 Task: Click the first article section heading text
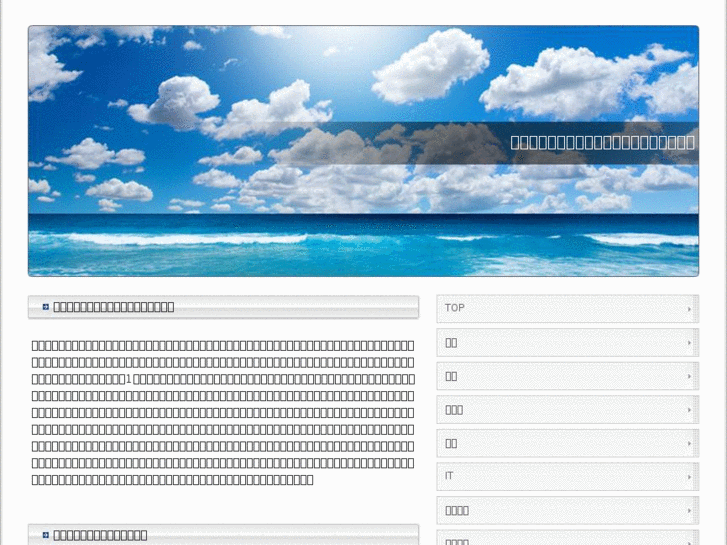[x=114, y=307]
